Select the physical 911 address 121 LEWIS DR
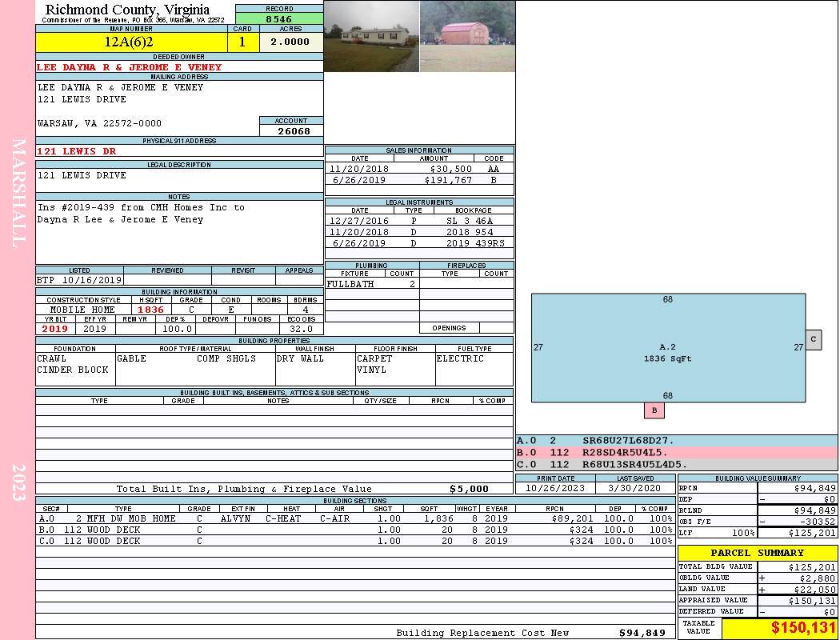Image resolution: width=840 pixels, height=640 pixels. [77, 151]
